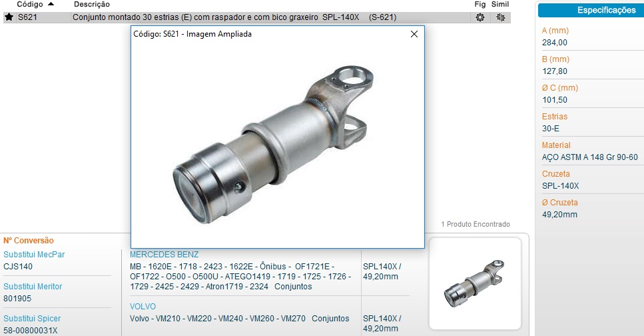The width and height of the screenshot is (644, 336).
Task: Click the MERCEDES BENZ heading
Action: [x=164, y=255]
